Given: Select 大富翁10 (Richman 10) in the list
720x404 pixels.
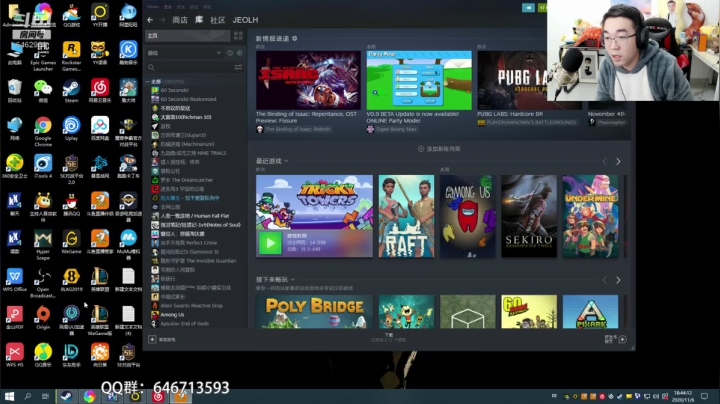Looking at the screenshot, I should coord(186,117).
